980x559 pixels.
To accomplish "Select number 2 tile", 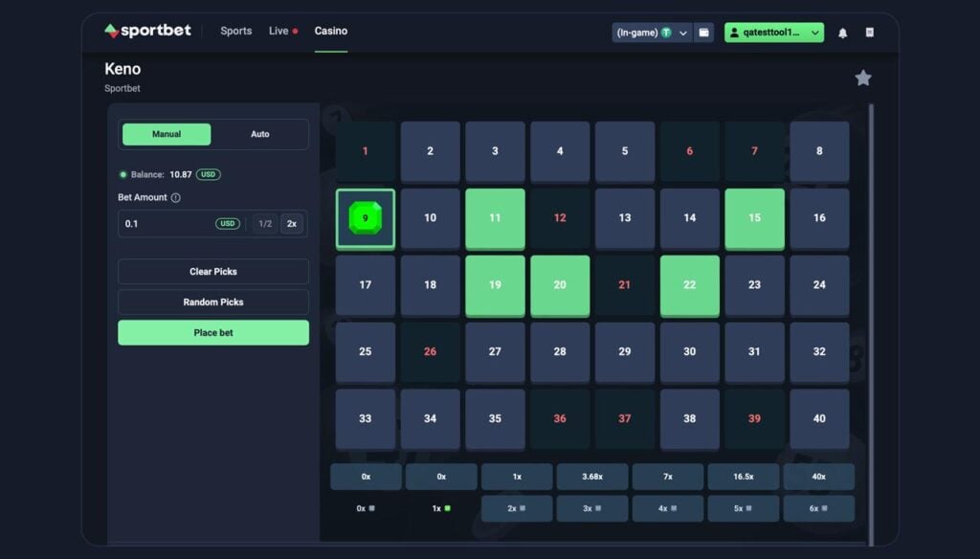I will [430, 152].
